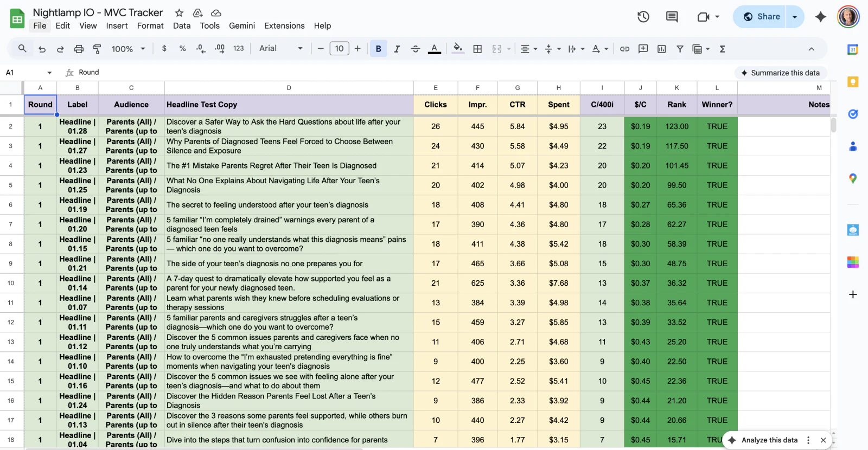The height and width of the screenshot is (450, 868).
Task: Open the comments panel icon
Action: [x=672, y=17]
